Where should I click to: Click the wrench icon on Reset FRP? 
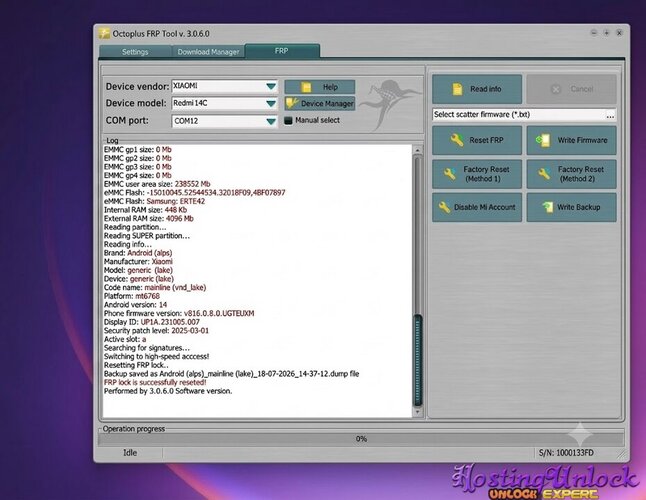click(457, 140)
